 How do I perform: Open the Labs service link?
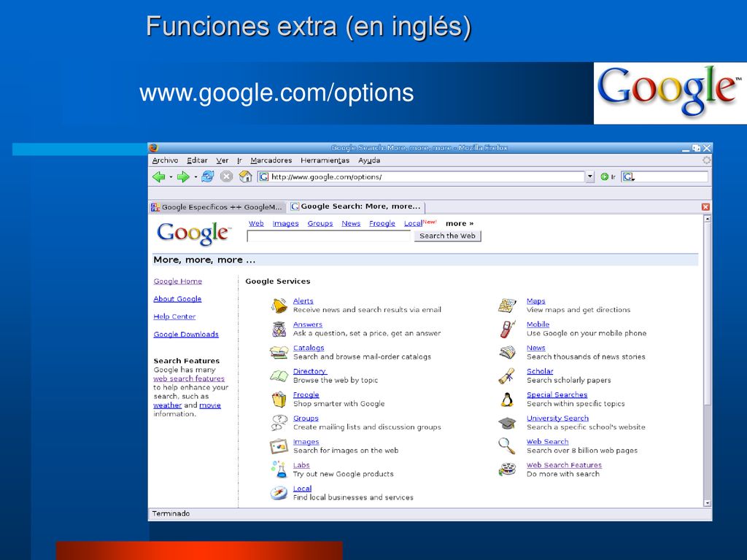301,465
